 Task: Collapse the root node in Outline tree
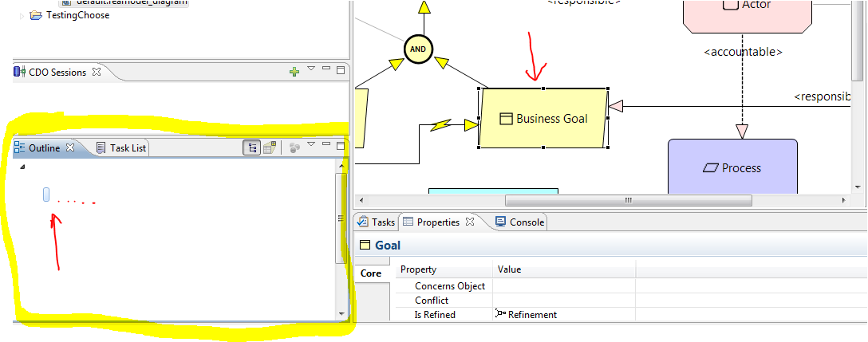[x=22, y=167]
